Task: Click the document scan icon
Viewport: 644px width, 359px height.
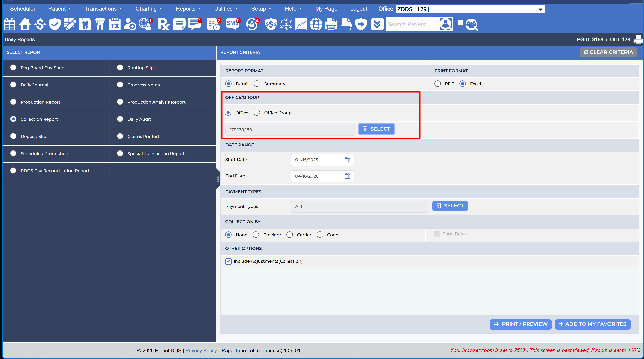Action: 346,24
